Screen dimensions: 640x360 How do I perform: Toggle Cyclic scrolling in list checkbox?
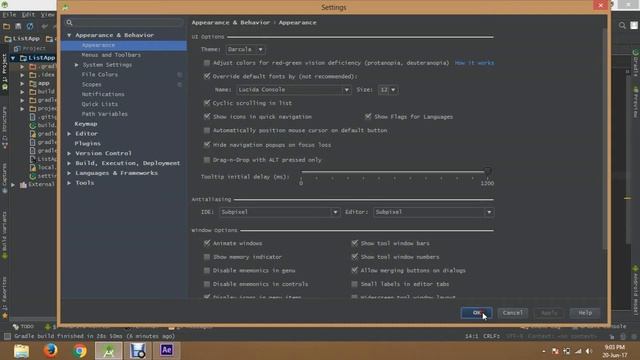(207, 103)
